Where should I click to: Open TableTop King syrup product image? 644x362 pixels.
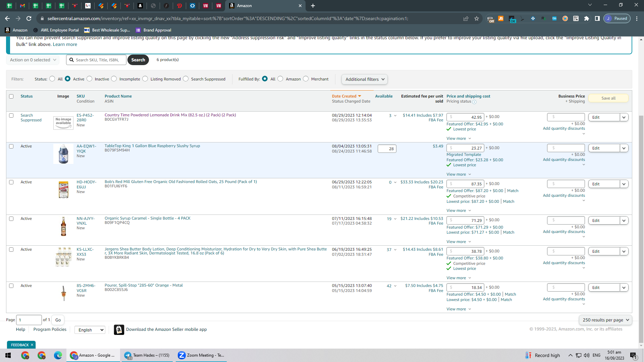[63, 154]
